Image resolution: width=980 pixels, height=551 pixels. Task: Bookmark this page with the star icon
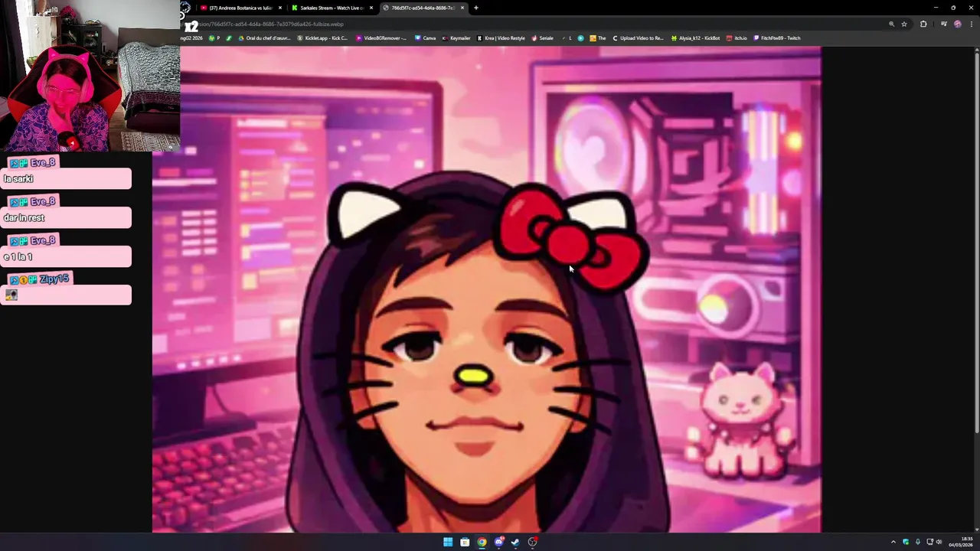pyautogui.click(x=904, y=24)
